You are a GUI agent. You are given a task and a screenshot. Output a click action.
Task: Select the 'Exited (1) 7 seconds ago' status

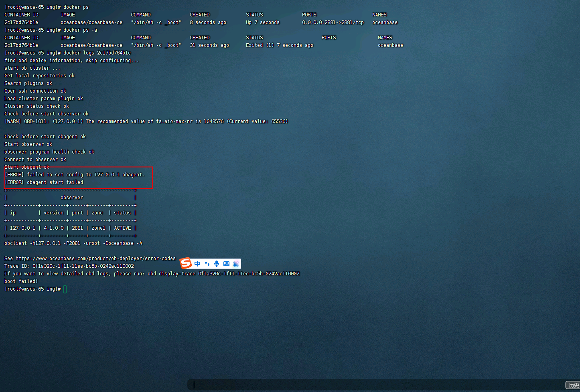pos(280,45)
